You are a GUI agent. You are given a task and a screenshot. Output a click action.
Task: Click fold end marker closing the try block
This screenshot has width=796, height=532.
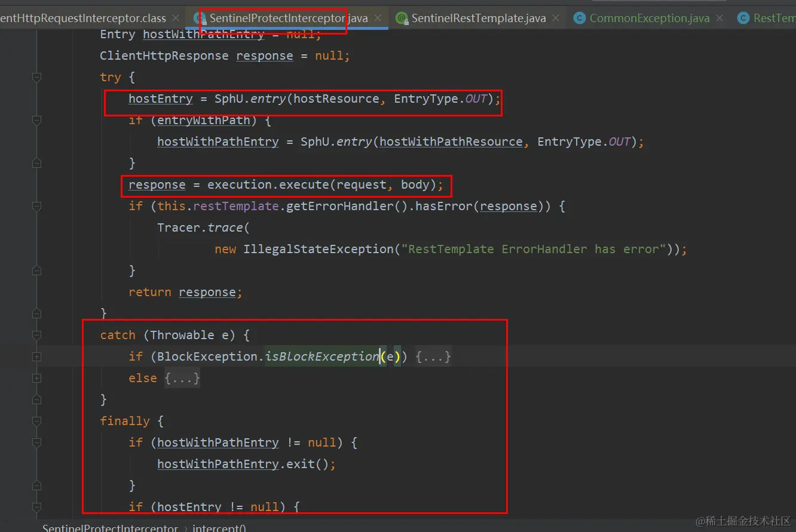click(36, 313)
